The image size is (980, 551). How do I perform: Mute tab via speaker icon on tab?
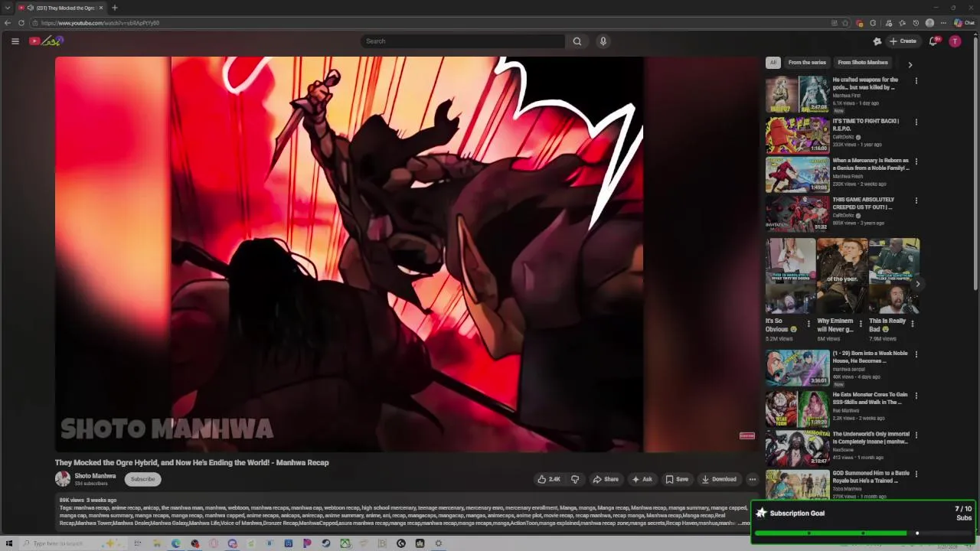tap(30, 8)
